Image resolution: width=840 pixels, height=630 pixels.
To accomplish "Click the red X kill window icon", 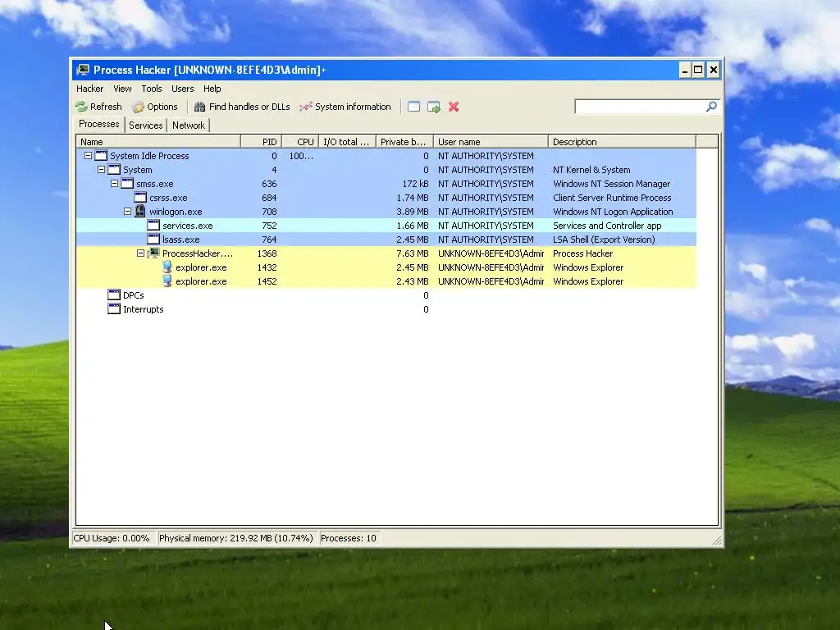I will click(x=454, y=107).
